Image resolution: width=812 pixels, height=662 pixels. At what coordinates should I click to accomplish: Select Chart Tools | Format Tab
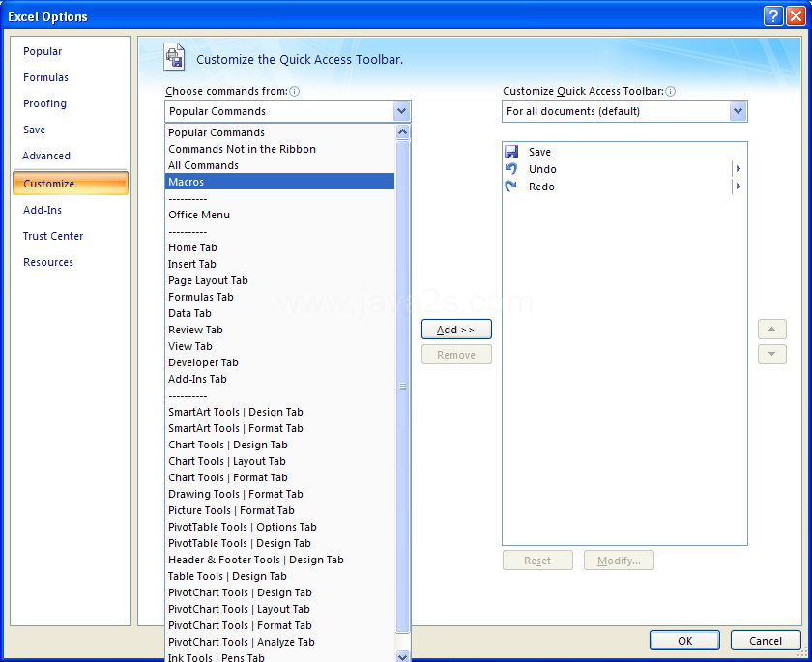point(279,477)
